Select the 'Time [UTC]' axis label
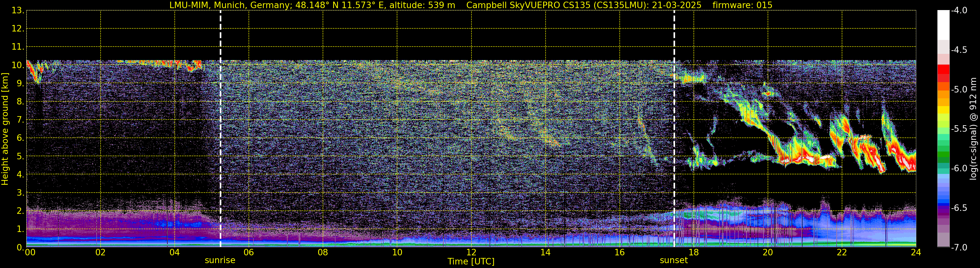980x268 pixels. (471, 261)
